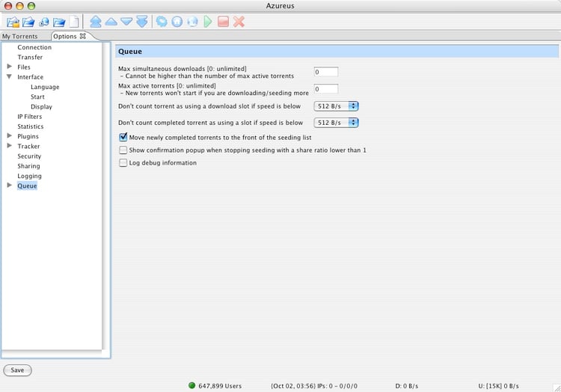
Task: Expand the Plugins tree node
Action: 10,136
